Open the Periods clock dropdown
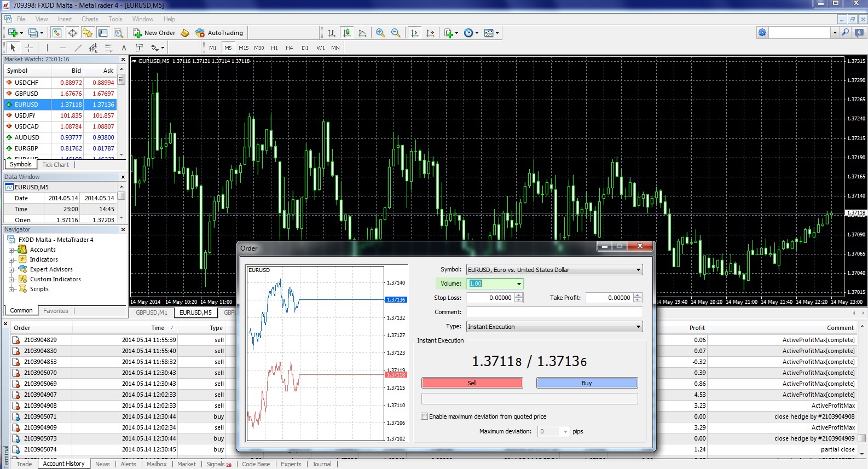 [x=471, y=33]
